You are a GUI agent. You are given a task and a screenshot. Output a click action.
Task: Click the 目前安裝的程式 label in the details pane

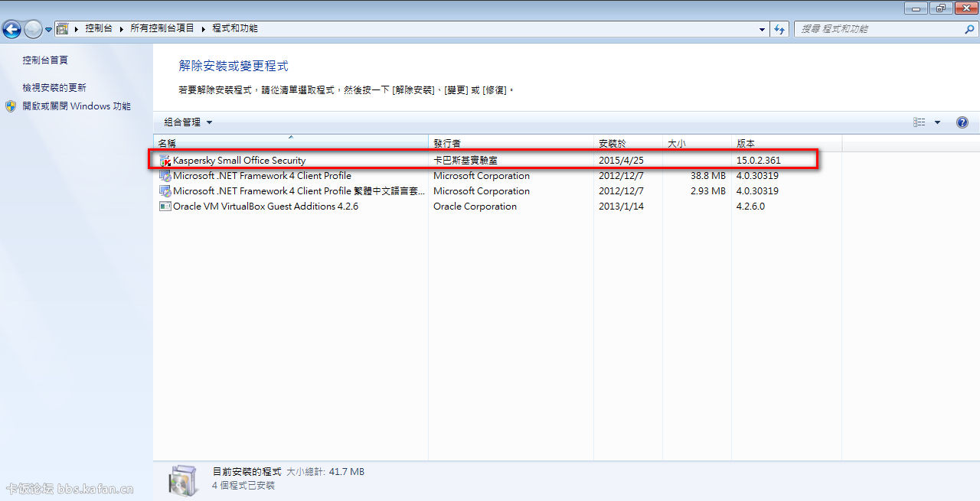247,472
